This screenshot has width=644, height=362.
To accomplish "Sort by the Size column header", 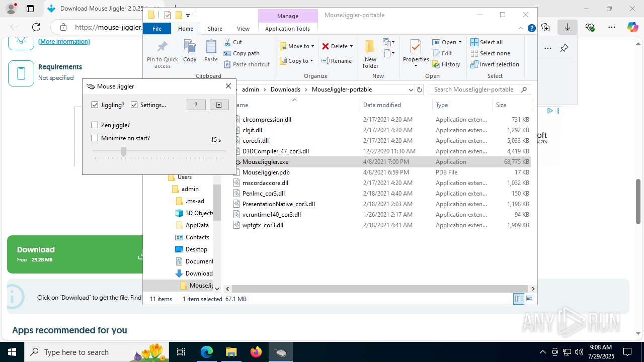I will [512, 105].
